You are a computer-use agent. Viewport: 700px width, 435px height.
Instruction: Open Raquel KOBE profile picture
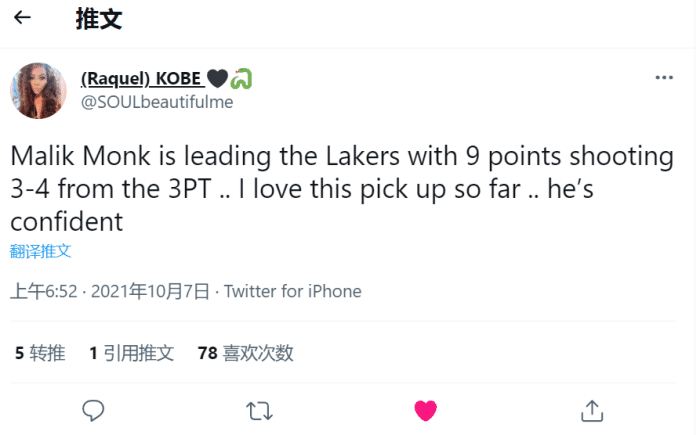click(38, 90)
